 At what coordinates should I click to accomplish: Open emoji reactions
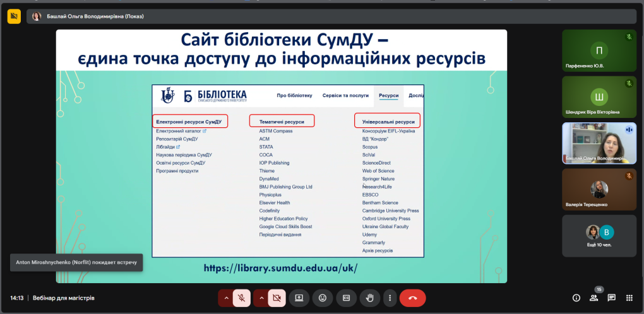(323, 298)
